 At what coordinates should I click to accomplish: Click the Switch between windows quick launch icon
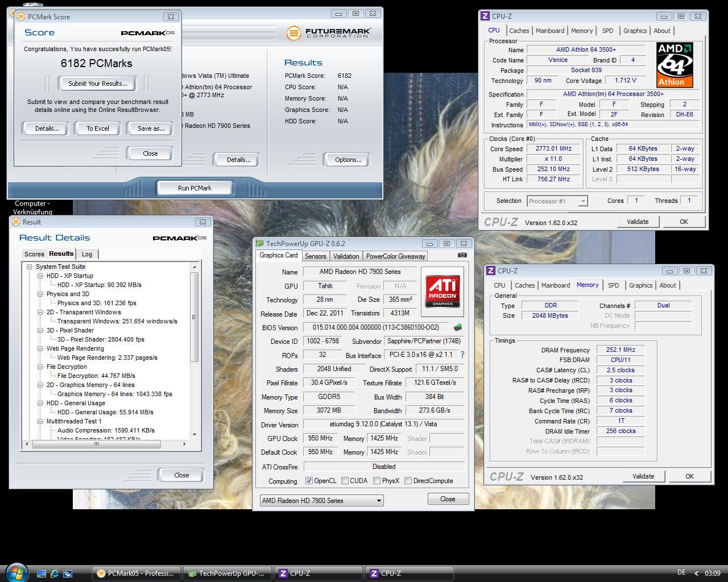click(x=68, y=573)
